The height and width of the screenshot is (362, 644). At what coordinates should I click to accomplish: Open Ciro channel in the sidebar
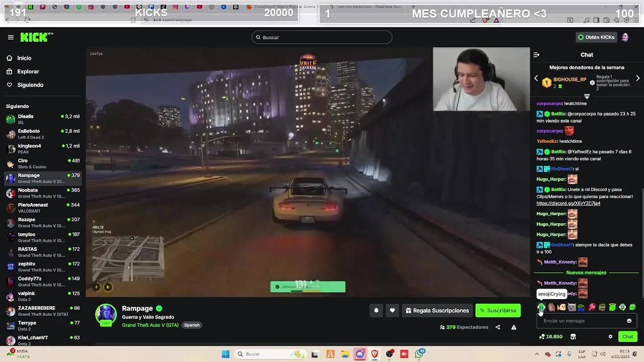(x=43, y=163)
